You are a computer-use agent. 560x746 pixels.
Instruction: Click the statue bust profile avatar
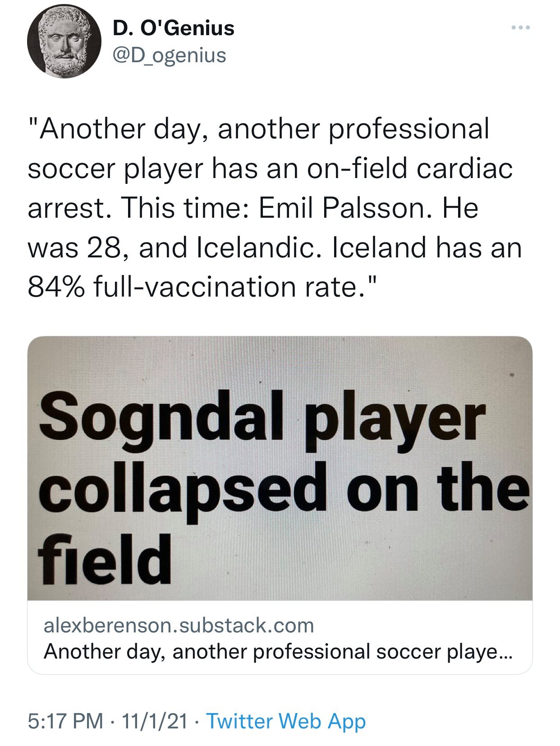click(x=64, y=44)
